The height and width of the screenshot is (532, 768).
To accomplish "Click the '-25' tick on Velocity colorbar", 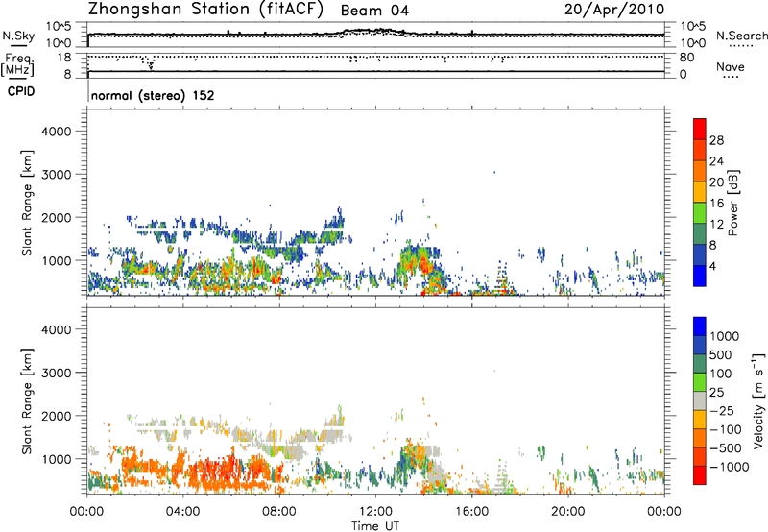I will point(722,410).
